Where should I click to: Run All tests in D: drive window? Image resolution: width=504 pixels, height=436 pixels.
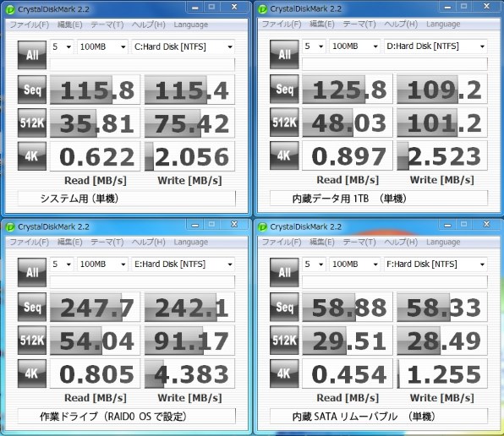pos(284,54)
